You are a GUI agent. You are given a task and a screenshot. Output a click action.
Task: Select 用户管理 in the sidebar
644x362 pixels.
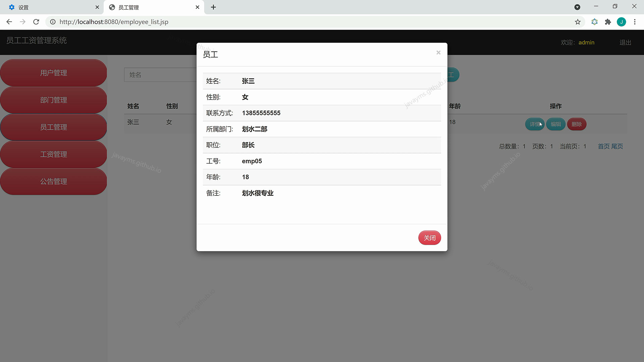tap(53, 72)
